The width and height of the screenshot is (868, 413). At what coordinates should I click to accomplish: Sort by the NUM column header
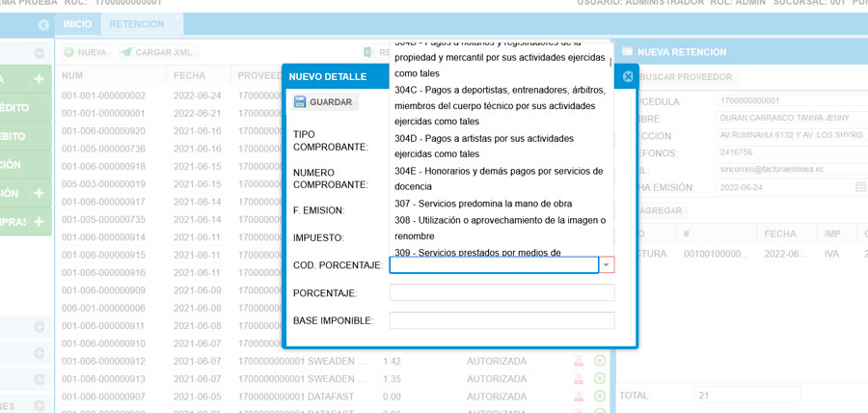tap(111, 75)
